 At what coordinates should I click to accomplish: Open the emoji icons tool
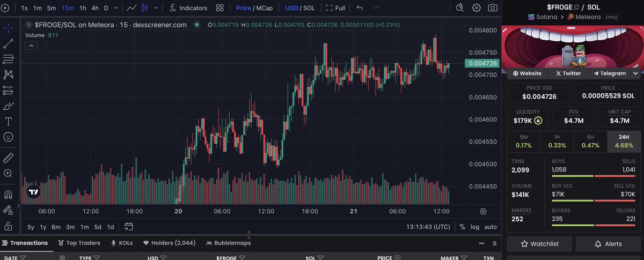tap(8, 137)
